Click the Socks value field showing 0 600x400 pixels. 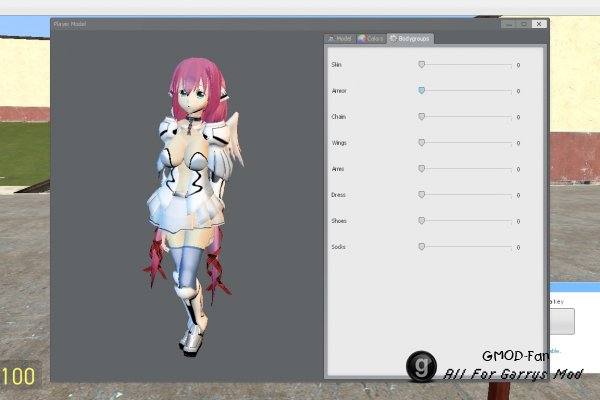click(x=518, y=247)
